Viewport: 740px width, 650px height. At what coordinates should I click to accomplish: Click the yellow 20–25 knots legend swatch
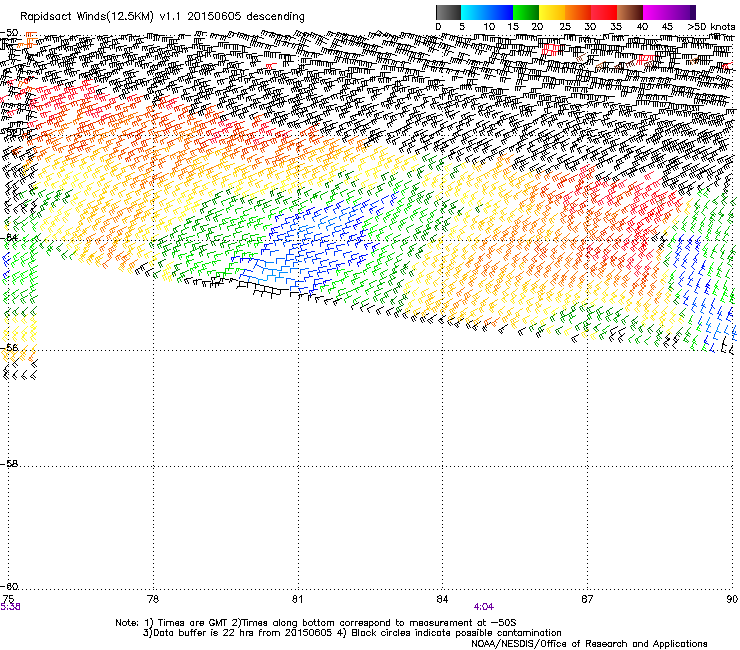(552, 12)
